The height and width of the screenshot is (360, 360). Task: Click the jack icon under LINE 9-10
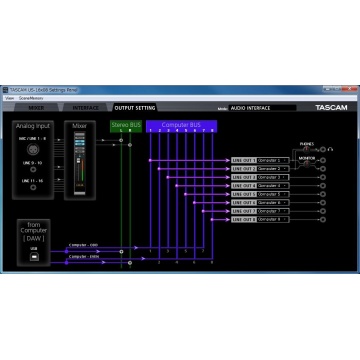[x=33, y=170]
